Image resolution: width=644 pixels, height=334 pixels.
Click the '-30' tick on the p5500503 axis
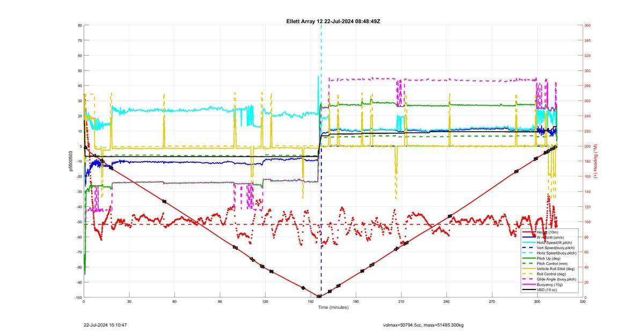click(x=78, y=192)
